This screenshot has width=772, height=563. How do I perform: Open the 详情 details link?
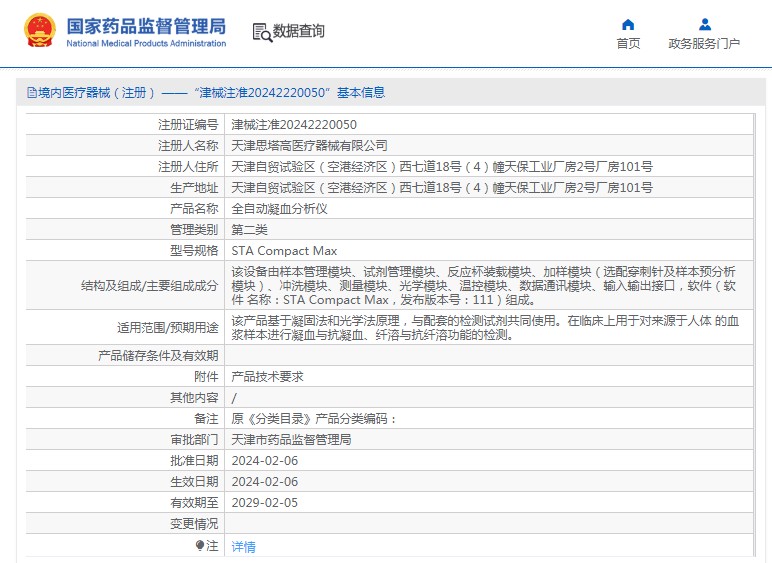(244, 547)
